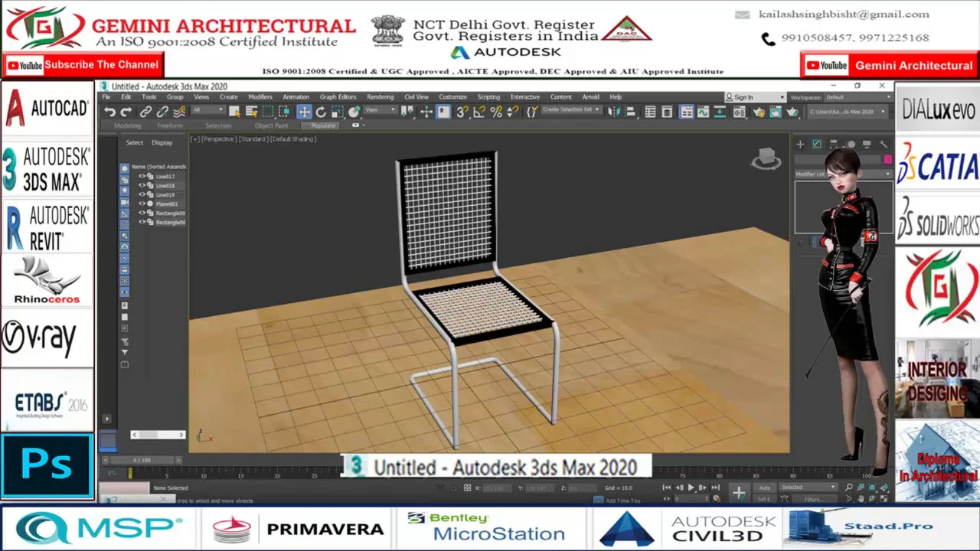Image resolution: width=980 pixels, height=551 pixels.
Task: Open the Modifier List dropdown
Action: click(842, 174)
